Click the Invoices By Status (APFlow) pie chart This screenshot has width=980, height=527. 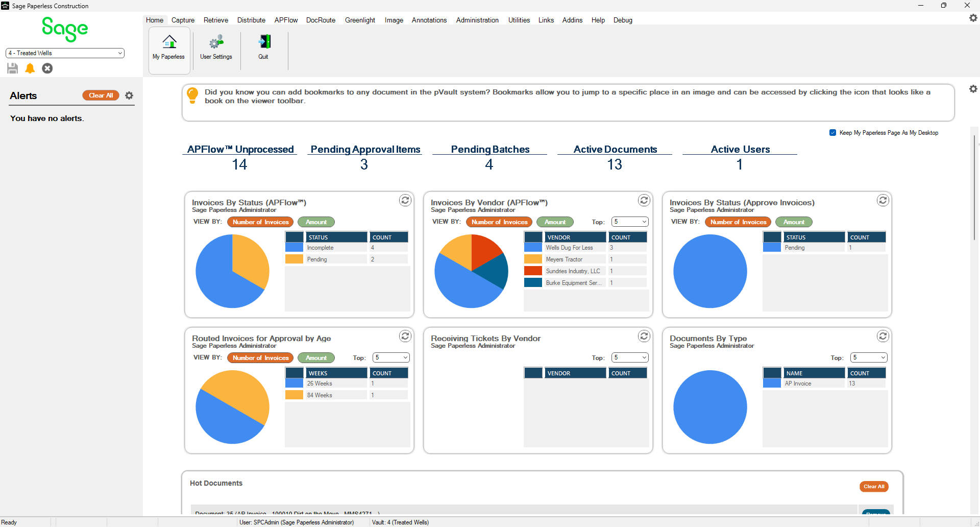click(232, 271)
